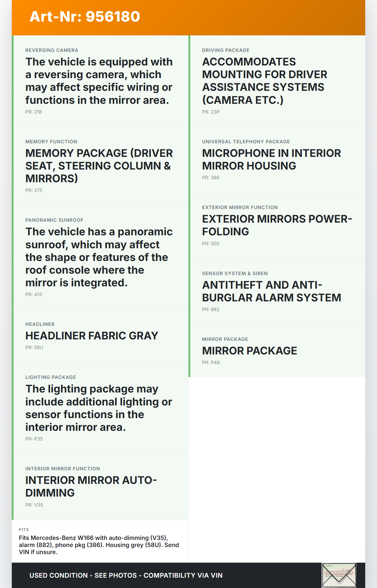Select Microphone in Interior Mirror Housing
Screen dimensions: 377x588
coord(271,160)
